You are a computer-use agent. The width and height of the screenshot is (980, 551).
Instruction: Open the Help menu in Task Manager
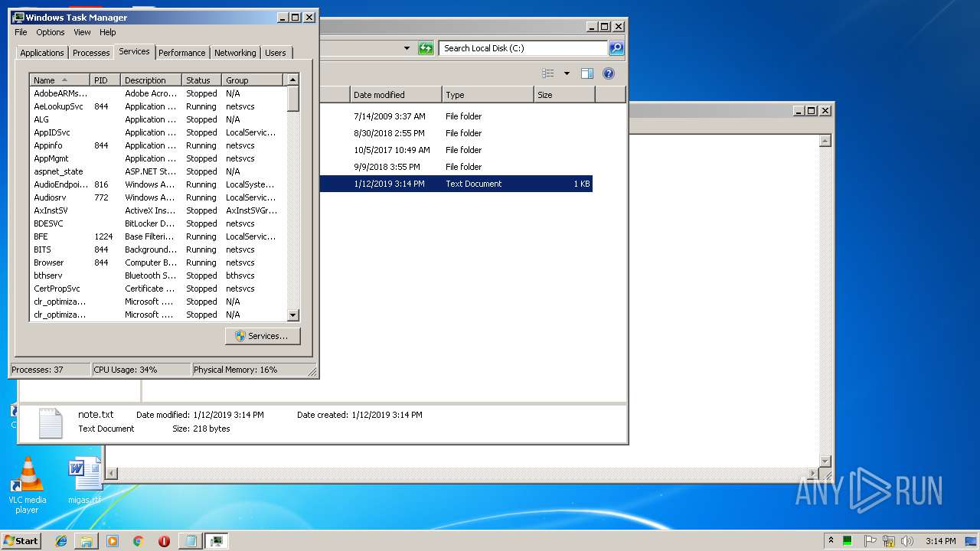108,32
